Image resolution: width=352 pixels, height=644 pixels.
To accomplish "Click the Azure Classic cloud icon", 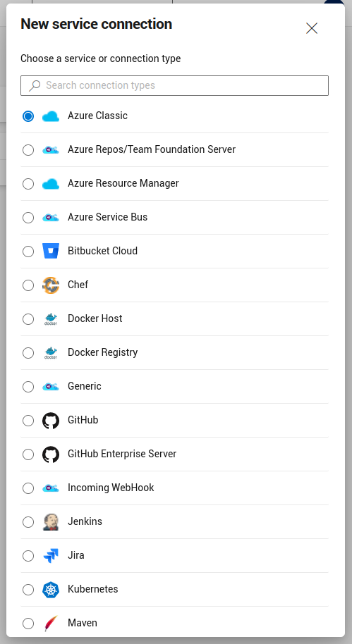I will (51, 116).
